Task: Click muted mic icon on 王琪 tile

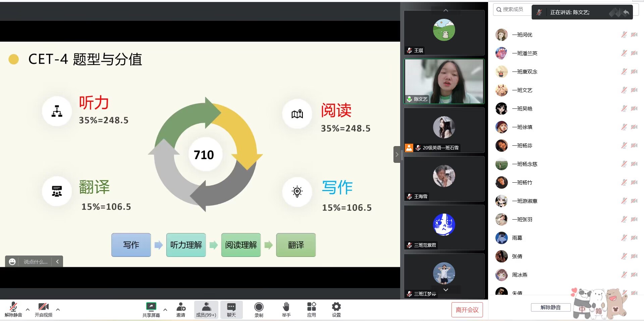Action: pos(409,50)
